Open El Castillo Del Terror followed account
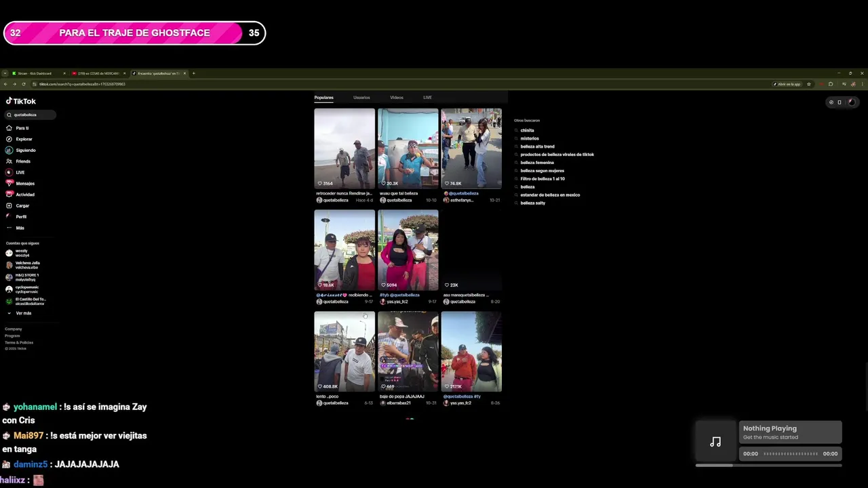868x488 pixels. (26, 302)
